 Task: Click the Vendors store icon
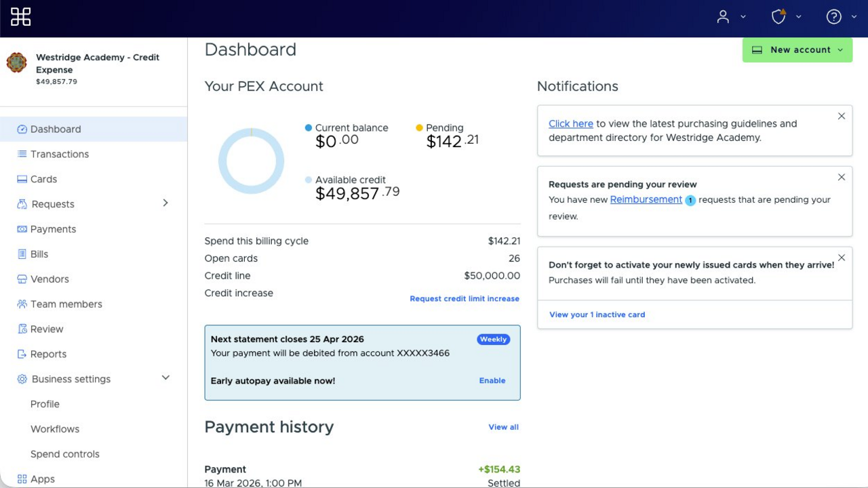tap(22, 279)
